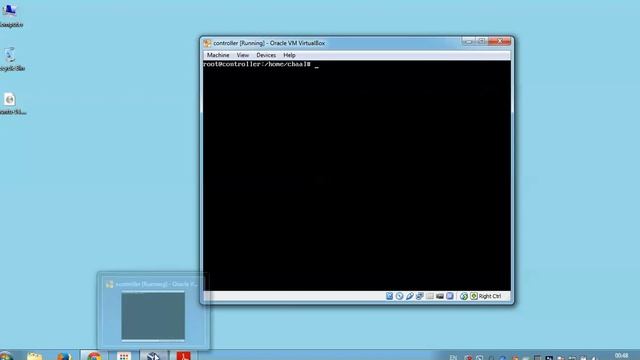Close the controller VirtualBox window
640x360 pixels.
pos(500,41)
